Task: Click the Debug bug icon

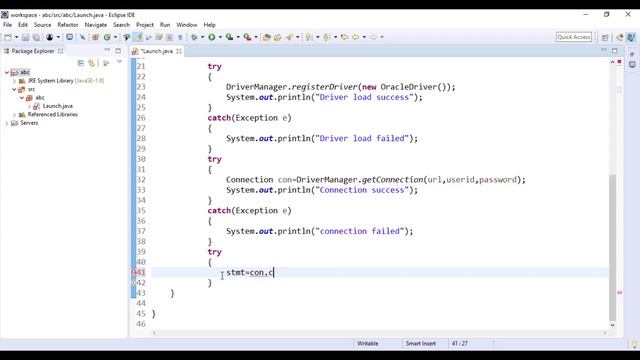Action: pos(194,37)
